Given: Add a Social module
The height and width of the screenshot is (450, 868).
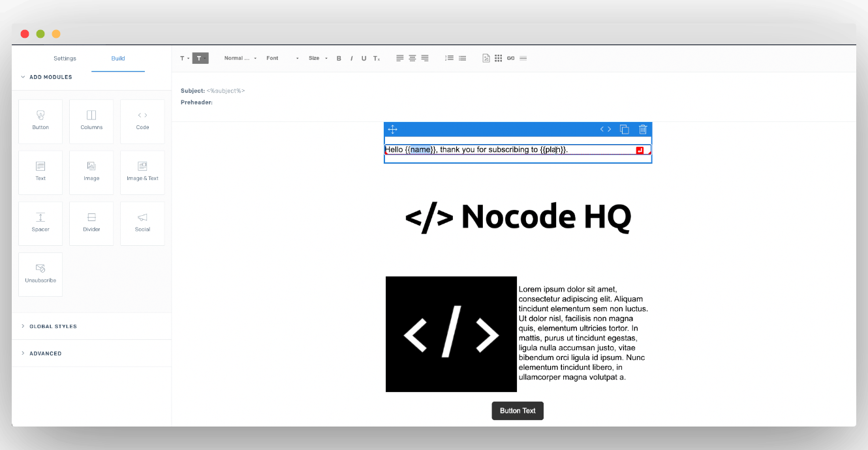Looking at the screenshot, I should tap(142, 223).
